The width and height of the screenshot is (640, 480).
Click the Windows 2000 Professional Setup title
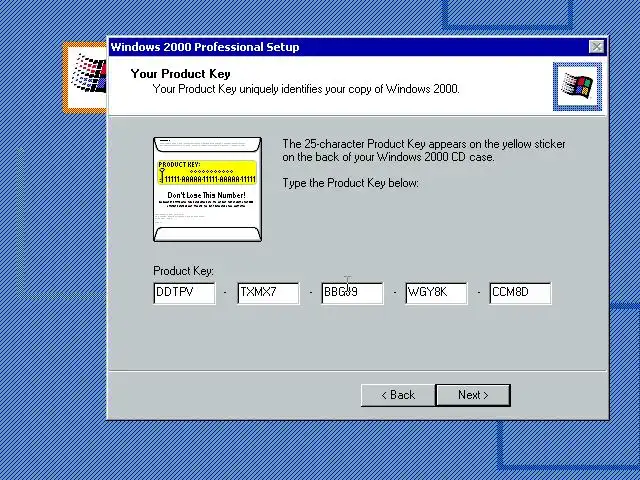click(x=205, y=47)
